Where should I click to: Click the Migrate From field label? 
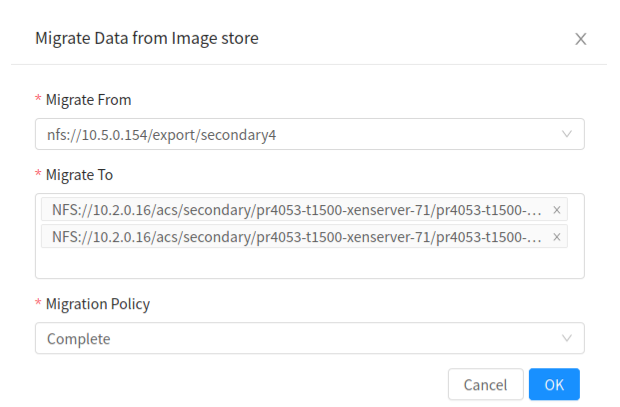pyautogui.click(x=88, y=100)
